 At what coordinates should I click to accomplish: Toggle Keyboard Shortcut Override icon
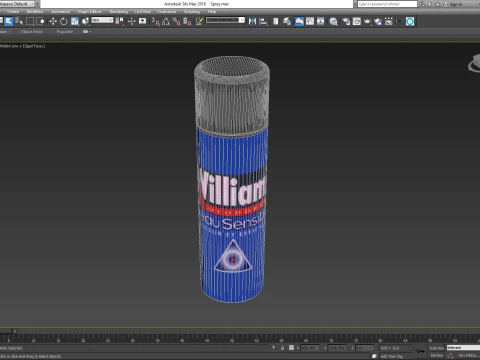point(143,22)
